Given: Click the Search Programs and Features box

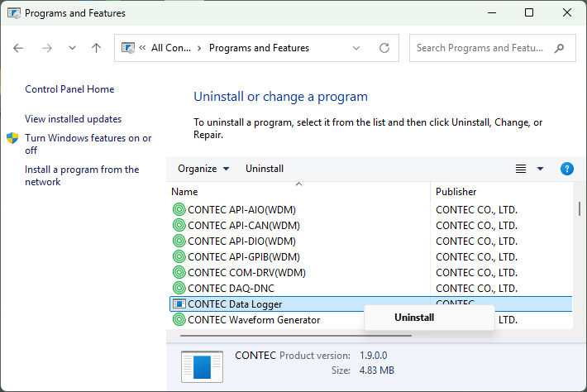Looking at the screenshot, I should tap(484, 48).
